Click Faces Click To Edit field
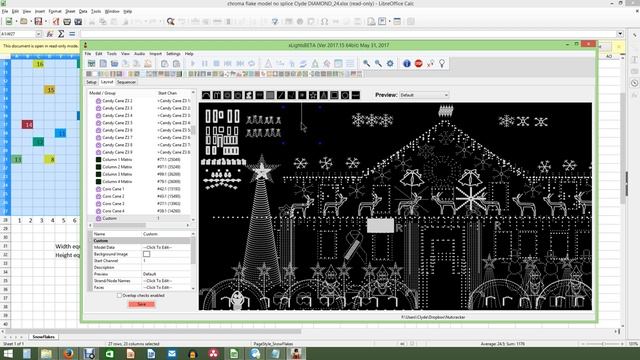640x360 pixels. (166, 287)
